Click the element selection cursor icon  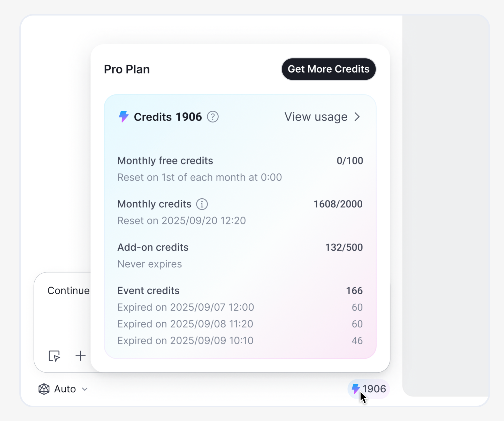coord(54,356)
